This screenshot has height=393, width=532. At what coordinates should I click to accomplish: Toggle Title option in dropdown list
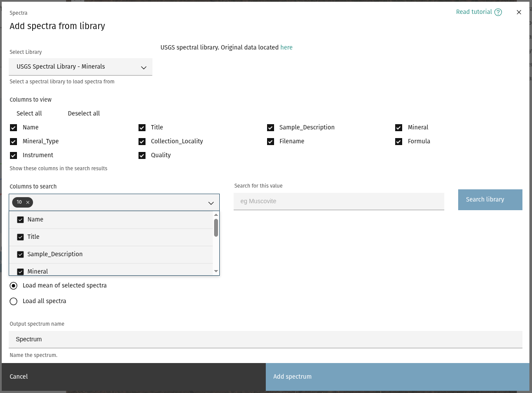pyautogui.click(x=20, y=237)
